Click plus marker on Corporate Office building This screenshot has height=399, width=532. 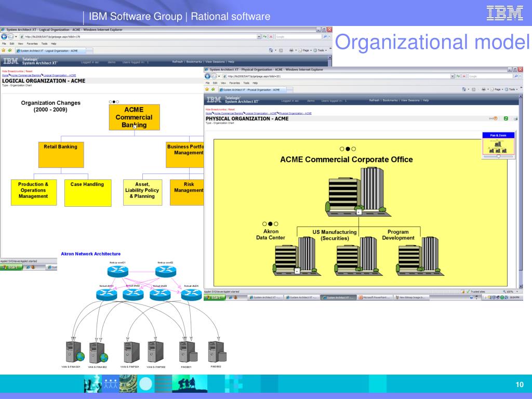[359, 212]
